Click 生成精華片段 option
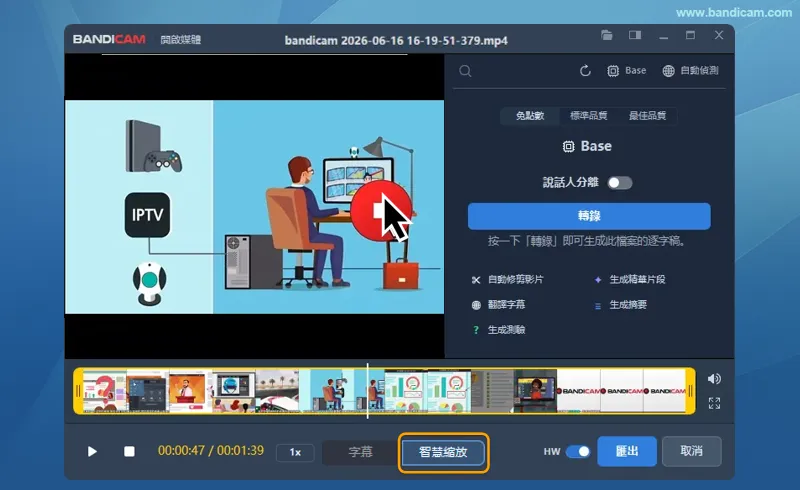The width and height of the screenshot is (800, 490). click(x=637, y=279)
